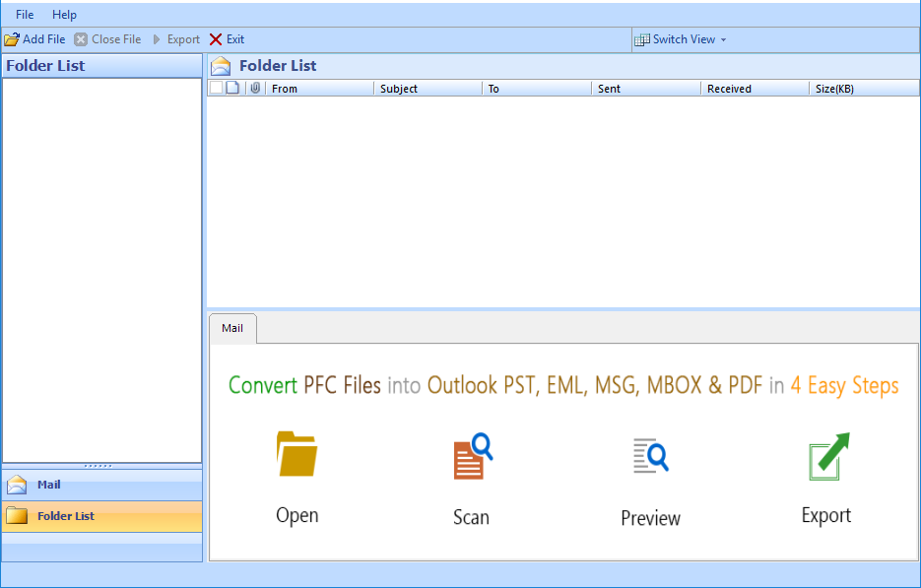The height and width of the screenshot is (588, 921).
Task: Sort by the Subject column
Action: click(428, 89)
